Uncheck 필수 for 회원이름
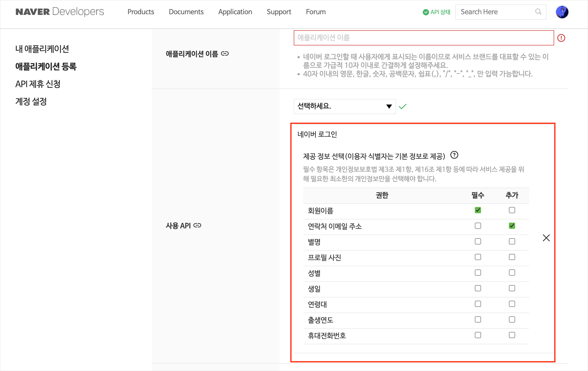This screenshot has height=371, width=588. click(x=478, y=210)
